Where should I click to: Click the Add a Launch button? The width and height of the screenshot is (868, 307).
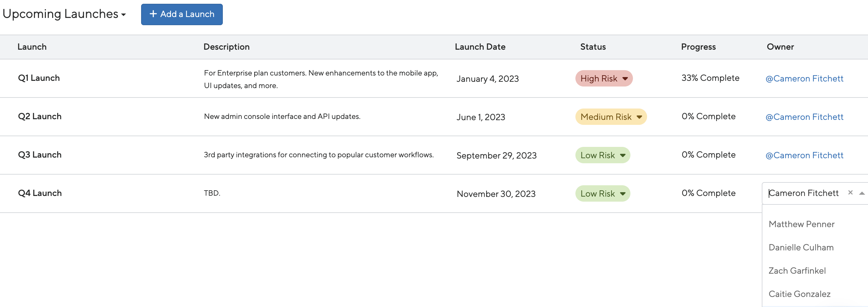click(x=182, y=14)
